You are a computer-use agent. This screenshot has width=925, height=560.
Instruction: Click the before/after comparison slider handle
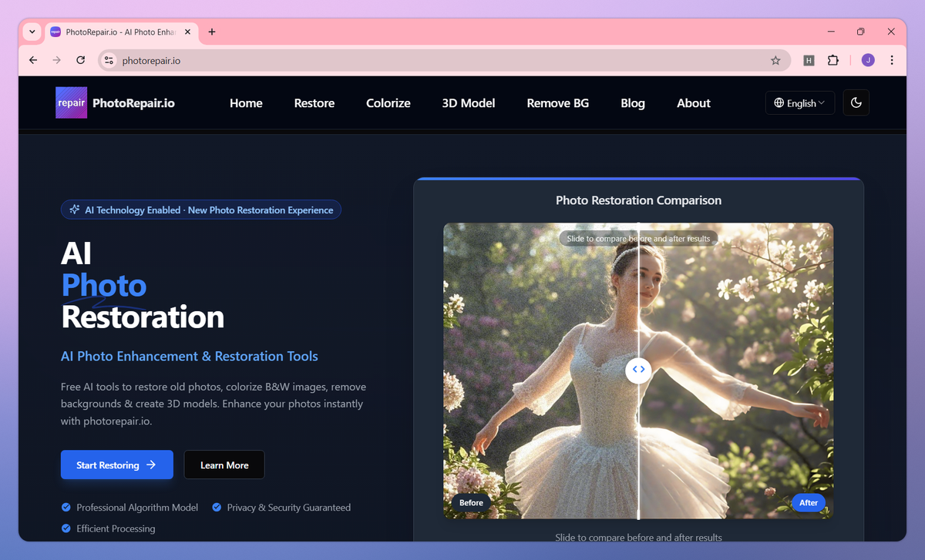click(x=638, y=369)
